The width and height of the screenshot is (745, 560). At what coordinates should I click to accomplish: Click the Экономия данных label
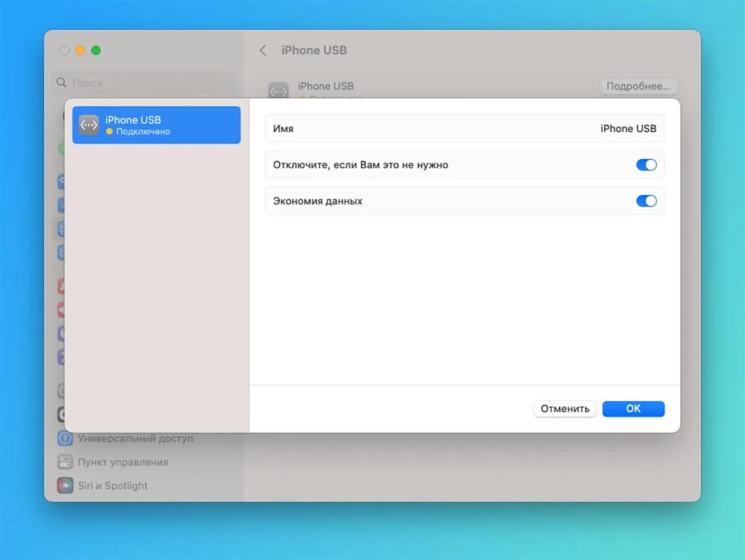tap(318, 201)
